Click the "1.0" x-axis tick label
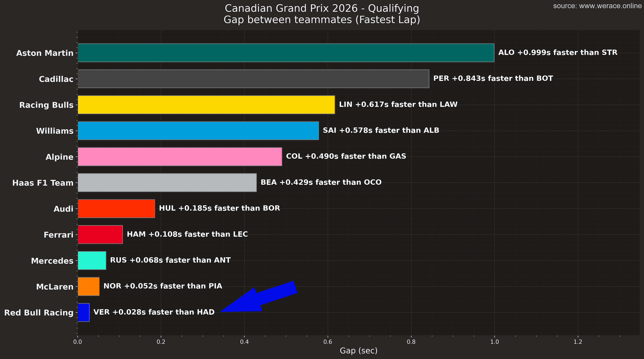Image resolution: width=644 pixels, height=359 pixels. [495, 342]
